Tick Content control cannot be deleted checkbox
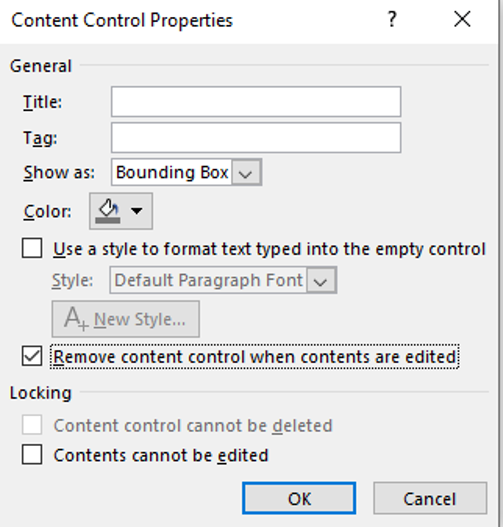Image resolution: width=503 pixels, height=527 pixels. coord(32,425)
